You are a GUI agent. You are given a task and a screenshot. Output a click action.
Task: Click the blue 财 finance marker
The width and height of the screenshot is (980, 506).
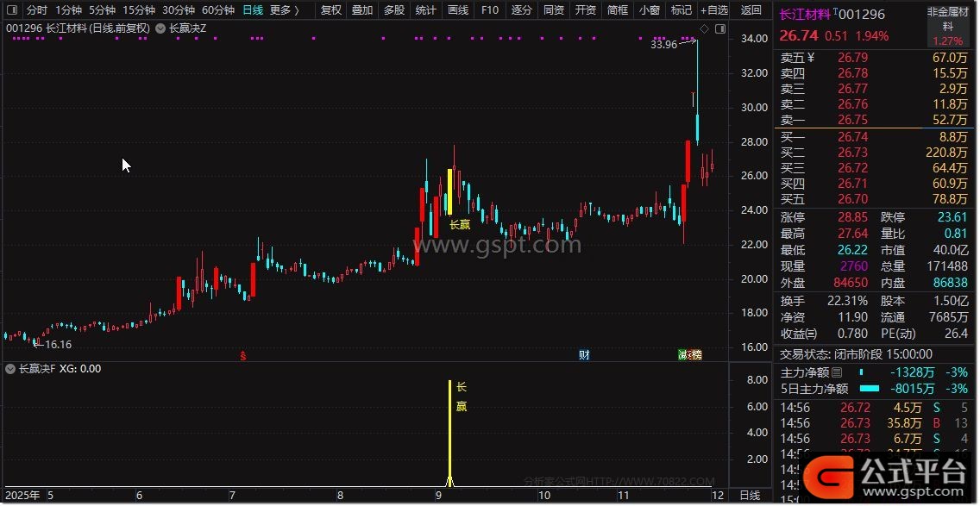584,355
